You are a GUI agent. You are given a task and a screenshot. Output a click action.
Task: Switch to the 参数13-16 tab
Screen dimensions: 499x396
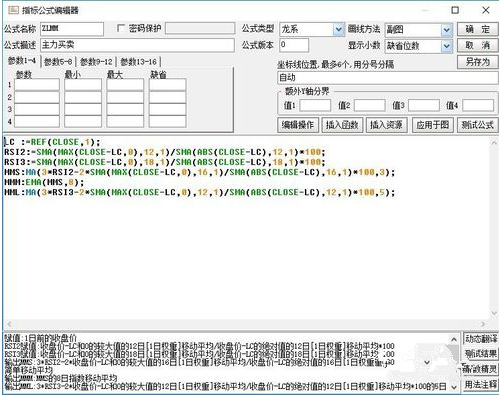tap(138, 62)
